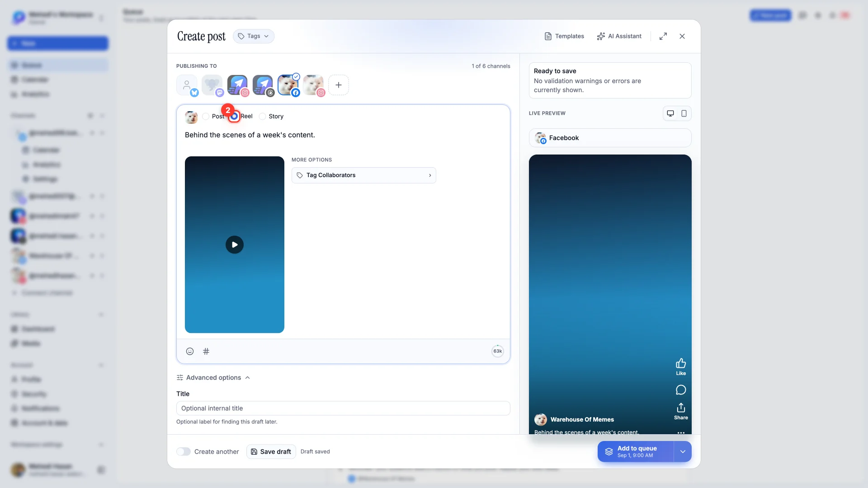868x488 pixels.
Task: Select the cat Instagram channel avatar
Action: pos(313,85)
